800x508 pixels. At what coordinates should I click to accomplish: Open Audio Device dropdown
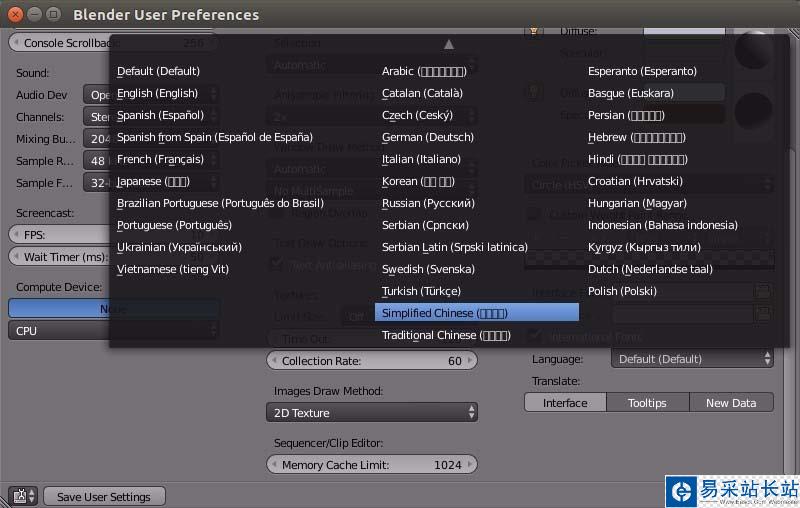coord(96,95)
